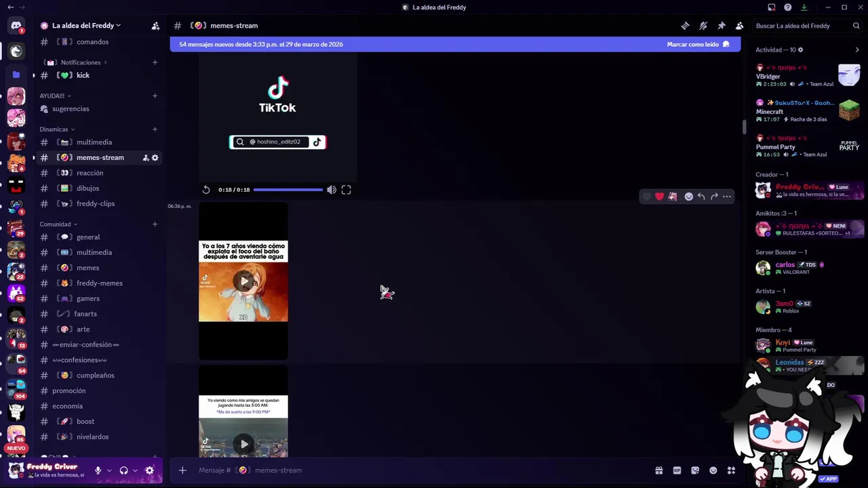This screenshot has width=868, height=488.
Task: Open the cumpleaños channel
Action: point(98,375)
